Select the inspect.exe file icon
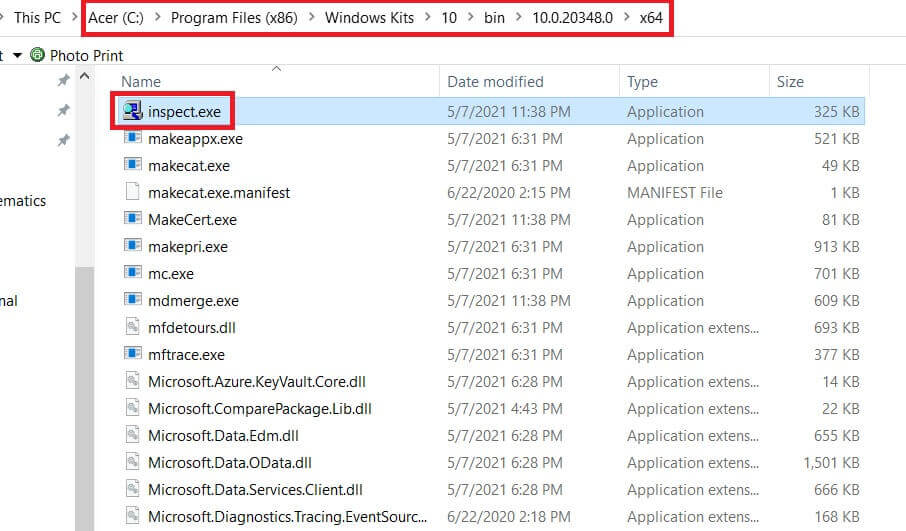The image size is (906, 531). (132, 110)
